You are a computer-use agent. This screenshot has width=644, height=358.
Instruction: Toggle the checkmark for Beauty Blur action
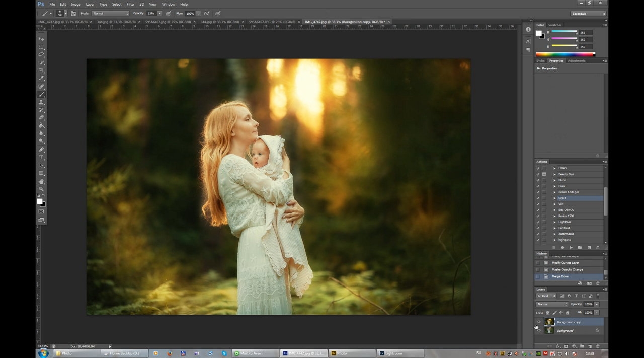[x=538, y=174]
